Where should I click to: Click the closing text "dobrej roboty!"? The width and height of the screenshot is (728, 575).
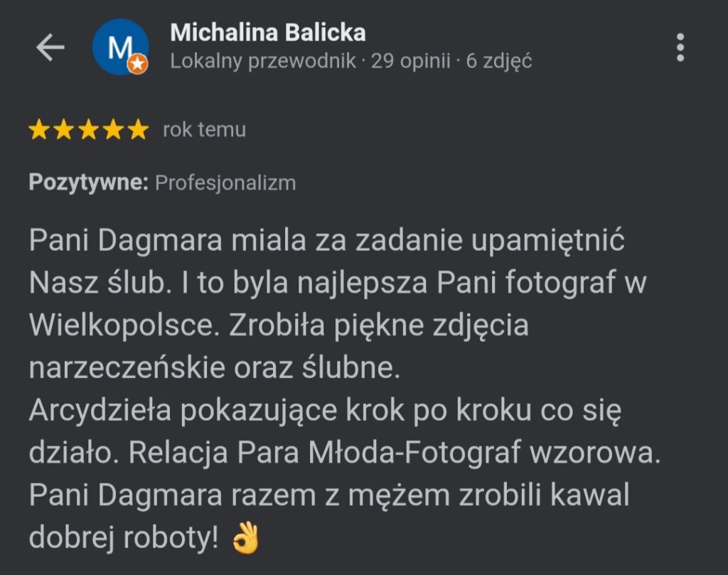[124, 539]
